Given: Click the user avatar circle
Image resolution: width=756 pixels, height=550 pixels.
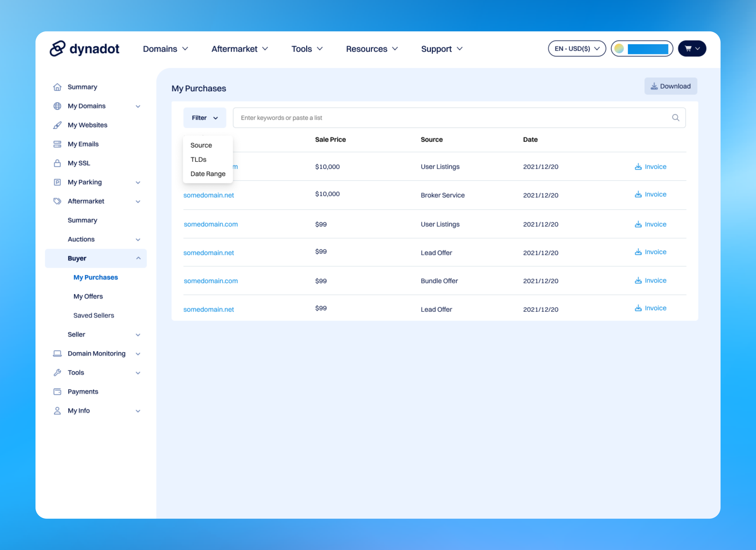Looking at the screenshot, I should tap(619, 49).
